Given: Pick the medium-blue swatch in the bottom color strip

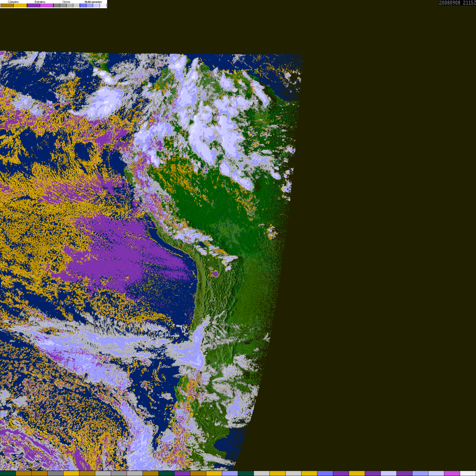Looking at the screenshot, I should point(325,473).
